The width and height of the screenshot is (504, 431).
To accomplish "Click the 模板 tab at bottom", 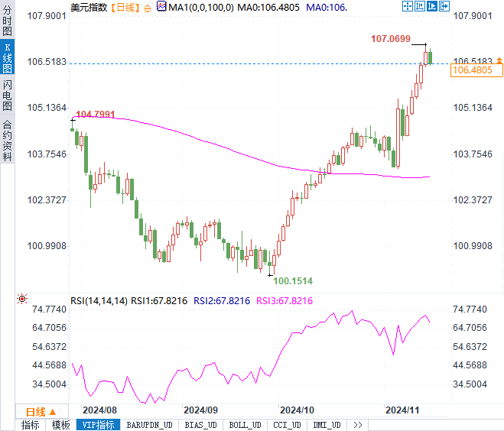I will (x=60, y=425).
